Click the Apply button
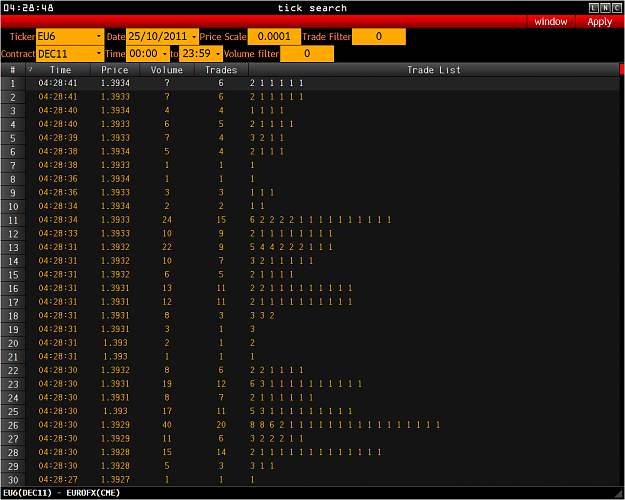 (599, 22)
